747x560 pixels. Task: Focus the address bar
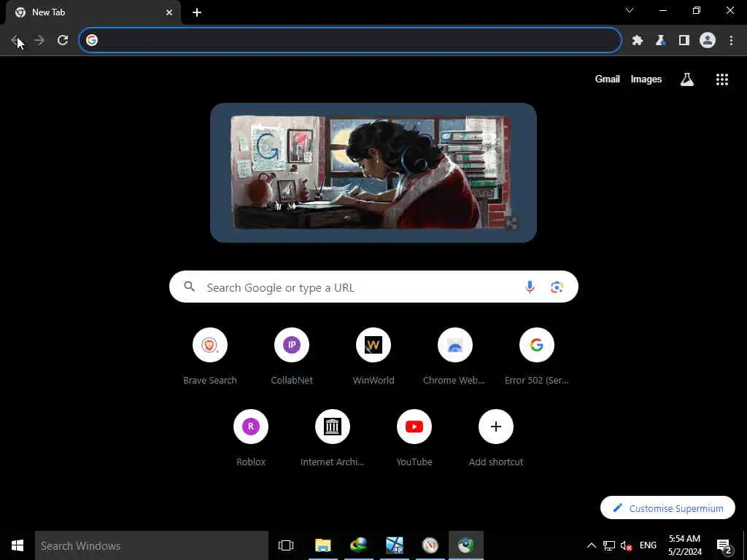[x=350, y=41]
